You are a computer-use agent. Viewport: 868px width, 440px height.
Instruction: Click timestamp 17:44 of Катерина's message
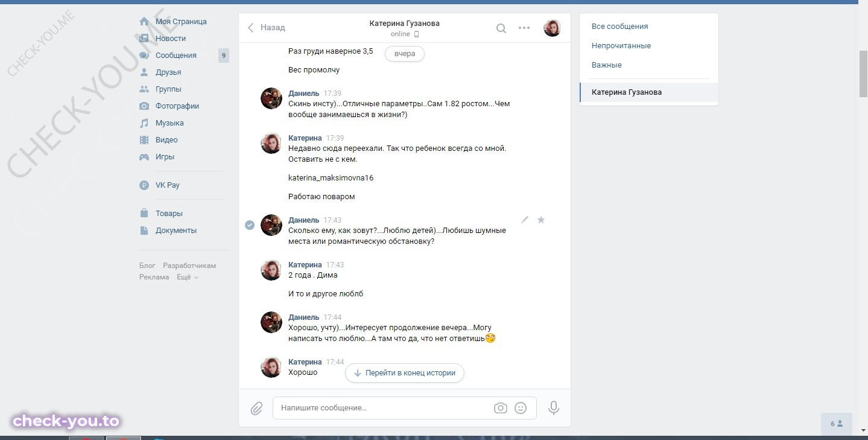point(335,362)
